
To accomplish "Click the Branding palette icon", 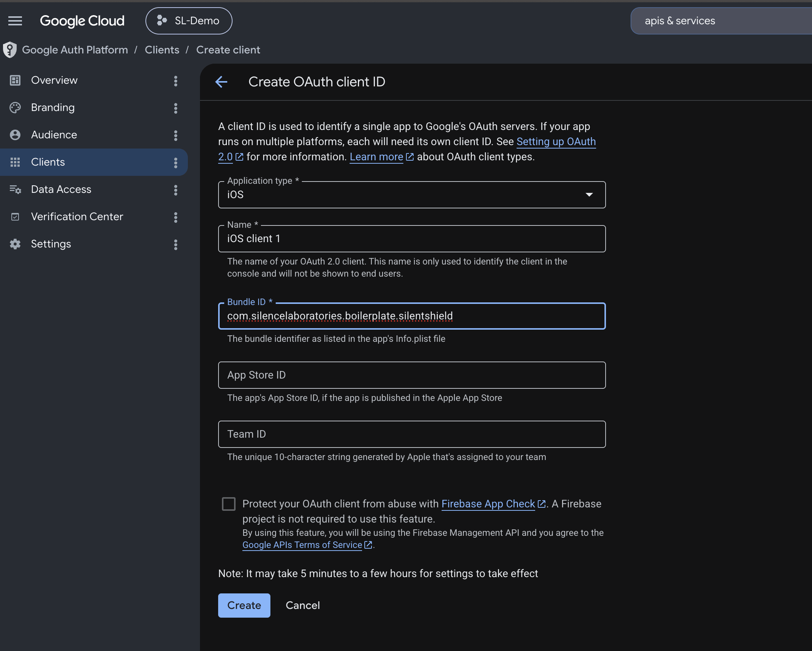I will pos(15,108).
